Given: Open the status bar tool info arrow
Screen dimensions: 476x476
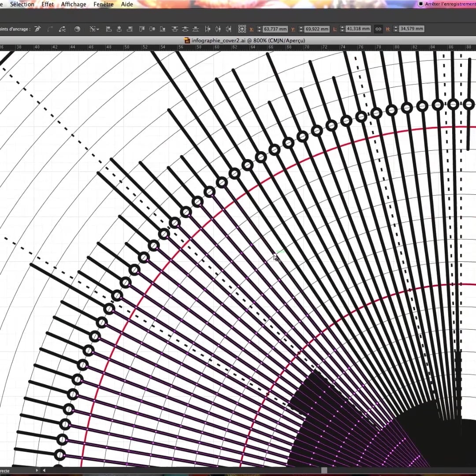Looking at the screenshot, I should 37,471.
